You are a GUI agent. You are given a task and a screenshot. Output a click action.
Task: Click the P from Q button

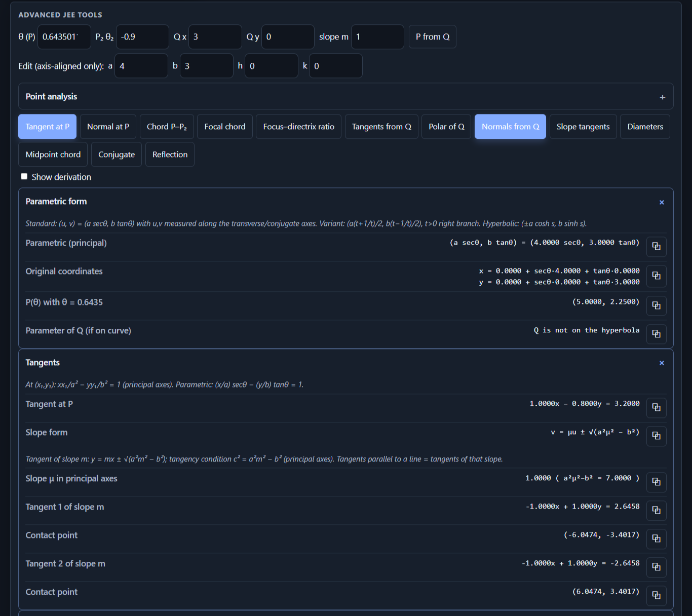433,37
